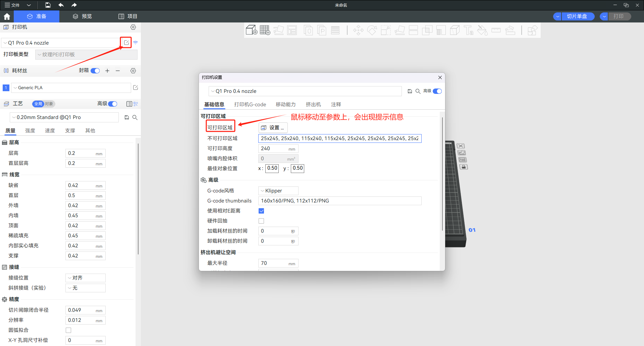Toggle 高级 switch in process panel
The width and height of the screenshot is (644, 346).
click(113, 104)
